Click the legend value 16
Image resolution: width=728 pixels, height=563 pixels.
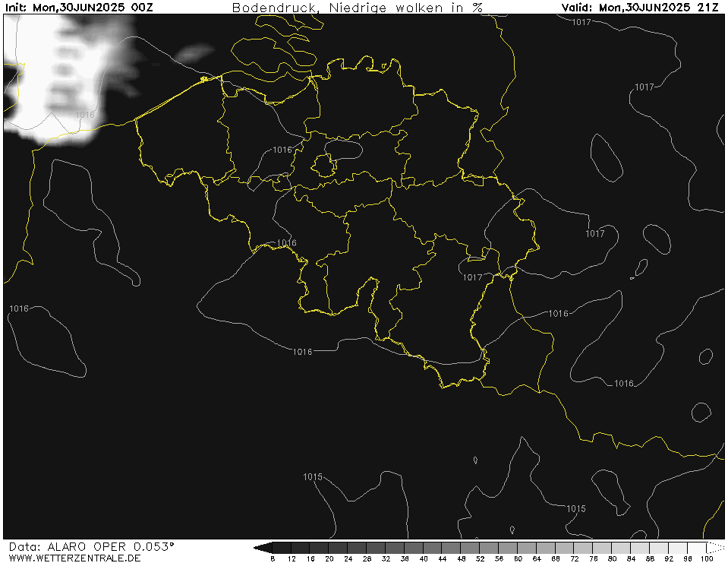click(x=310, y=558)
